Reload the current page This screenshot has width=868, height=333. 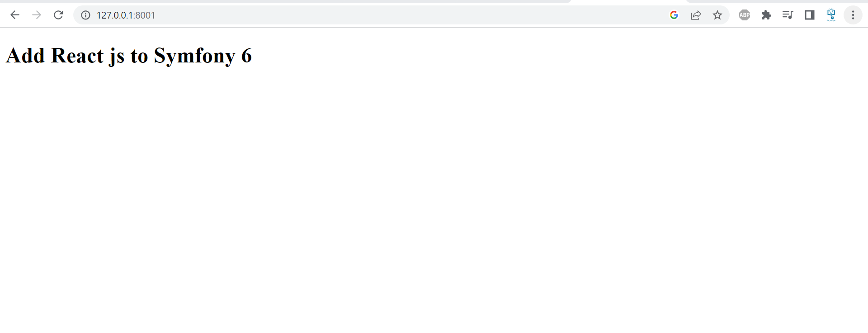coord(58,15)
